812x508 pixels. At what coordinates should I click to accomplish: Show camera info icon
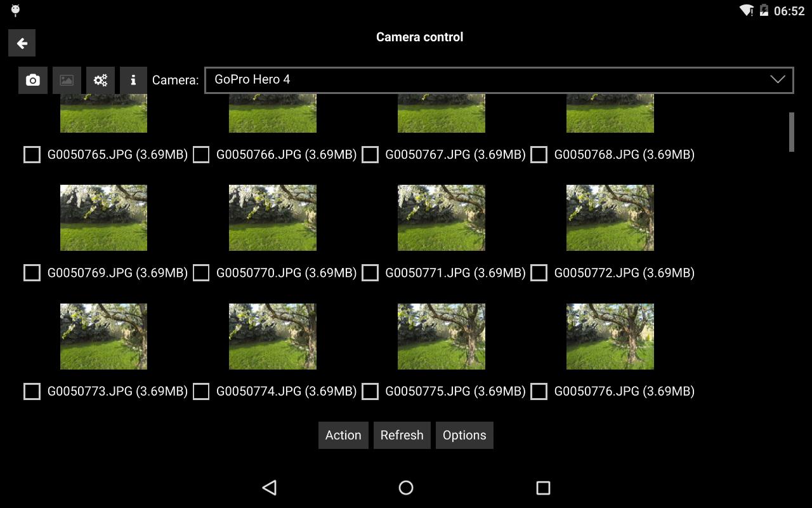[x=133, y=80]
